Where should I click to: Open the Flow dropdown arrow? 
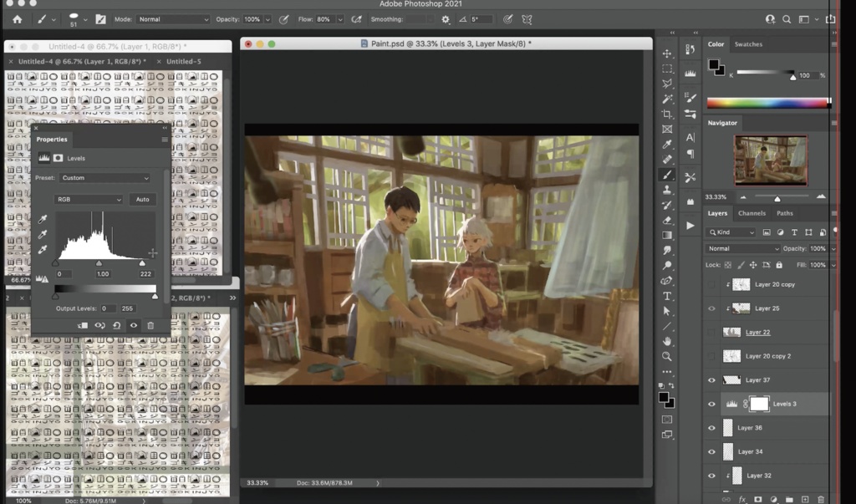[340, 19]
